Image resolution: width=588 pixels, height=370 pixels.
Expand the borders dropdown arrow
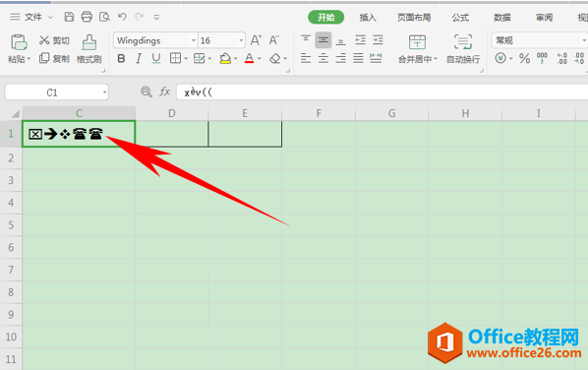[186, 58]
